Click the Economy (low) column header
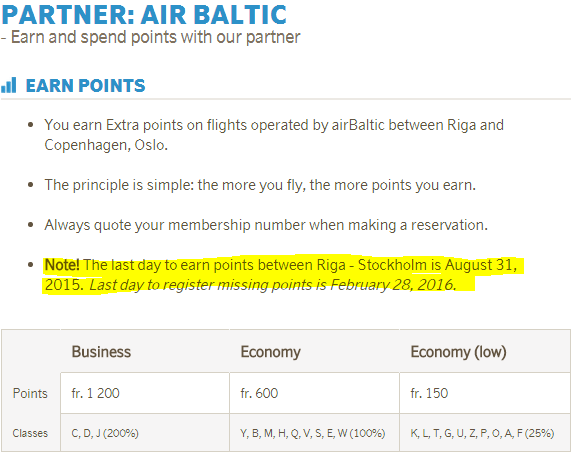Screen dimensions: 582x467 coord(458,352)
